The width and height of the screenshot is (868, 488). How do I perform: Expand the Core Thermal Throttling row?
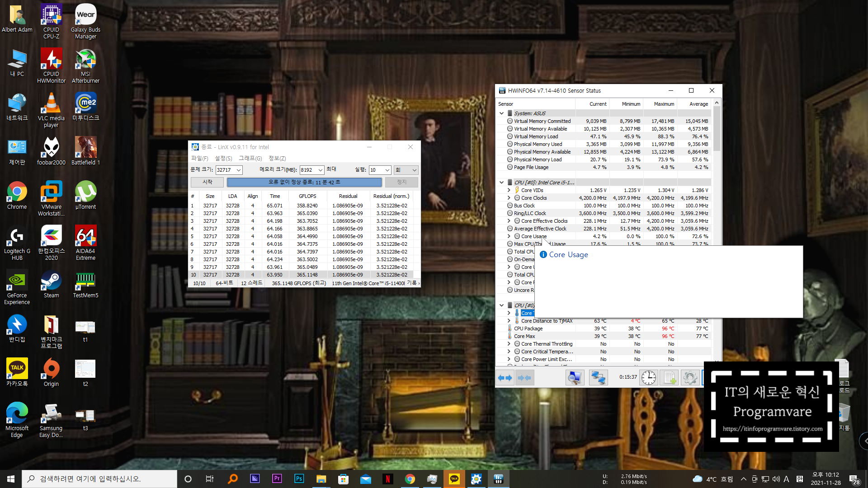click(x=509, y=344)
